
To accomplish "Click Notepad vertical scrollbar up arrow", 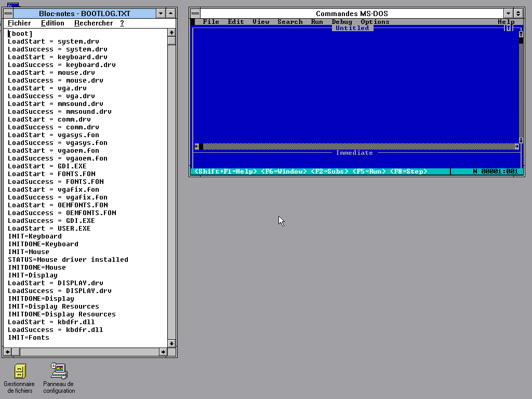I will [171, 33].
